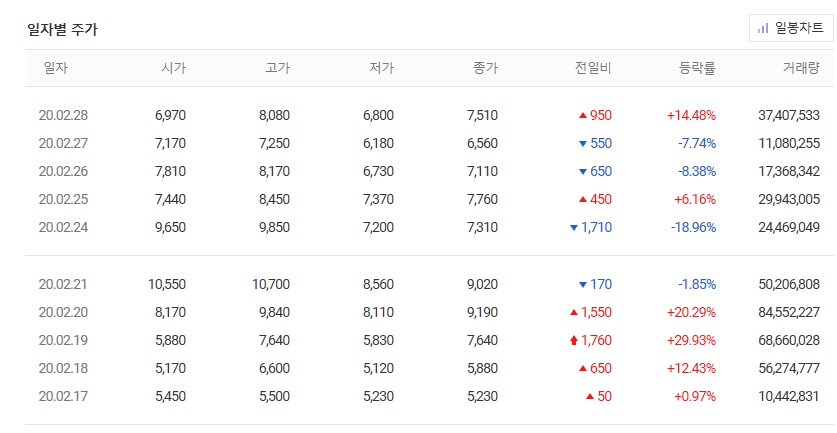Click high price 8,450
This screenshot has height=433, width=837.
click(x=274, y=199)
